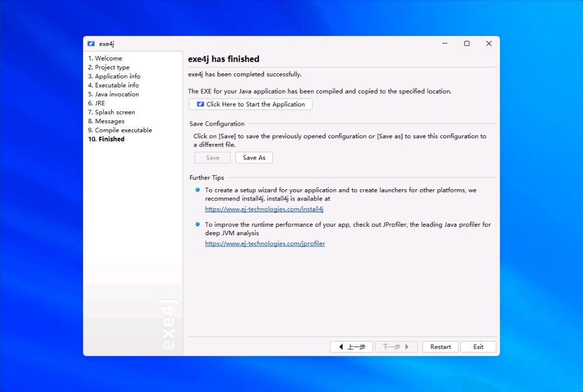Select the Finished step
Viewport: 583px width, 392px height.
pos(107,139)
